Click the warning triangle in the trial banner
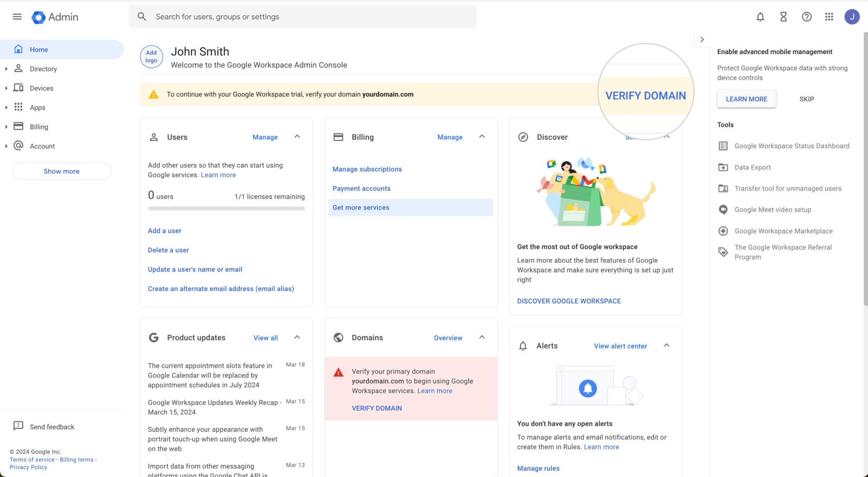 [153, 94]
